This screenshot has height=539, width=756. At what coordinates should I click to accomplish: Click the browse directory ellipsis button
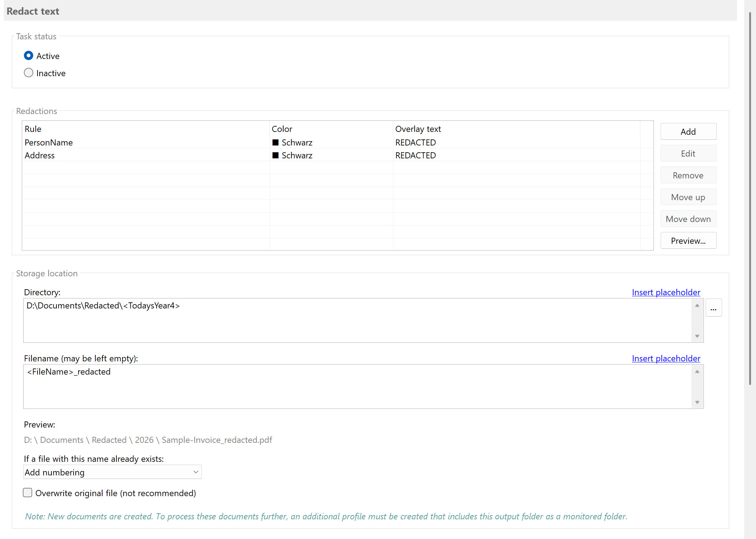pyautogui.click(x=713, y=308)
